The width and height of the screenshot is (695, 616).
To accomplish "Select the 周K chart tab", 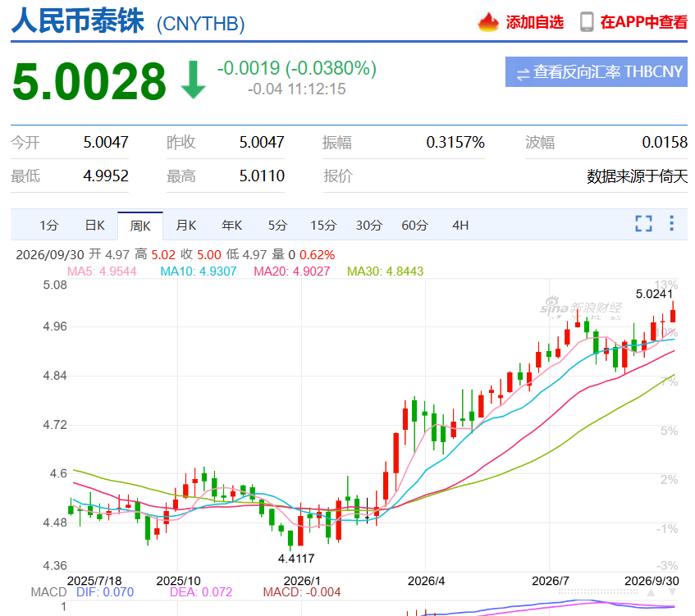I will pyautogui.click(x=140, y=226).
